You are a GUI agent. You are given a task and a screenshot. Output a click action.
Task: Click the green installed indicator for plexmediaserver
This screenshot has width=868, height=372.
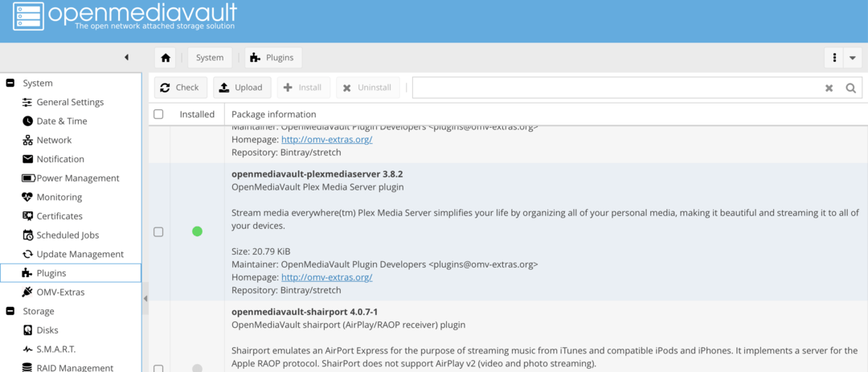click(x=197, y=231)
